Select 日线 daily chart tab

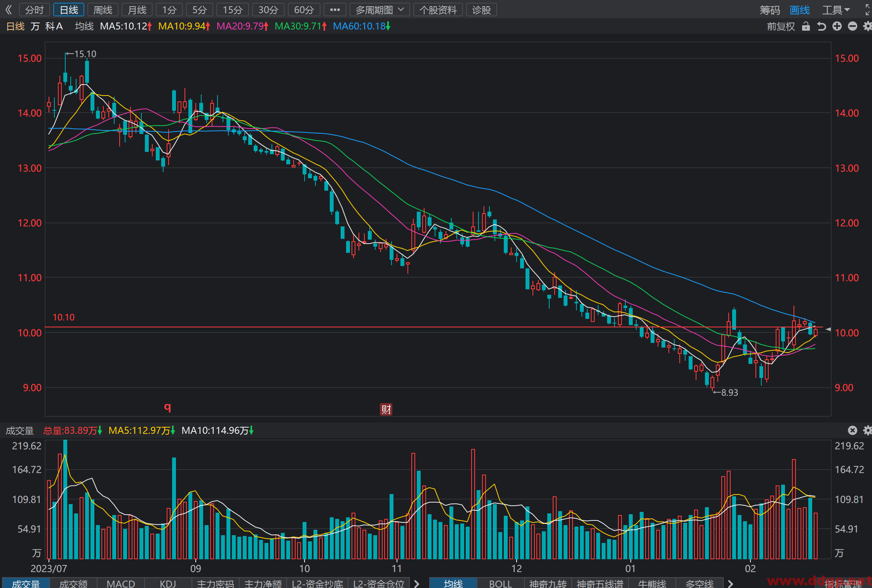(69, 10)
